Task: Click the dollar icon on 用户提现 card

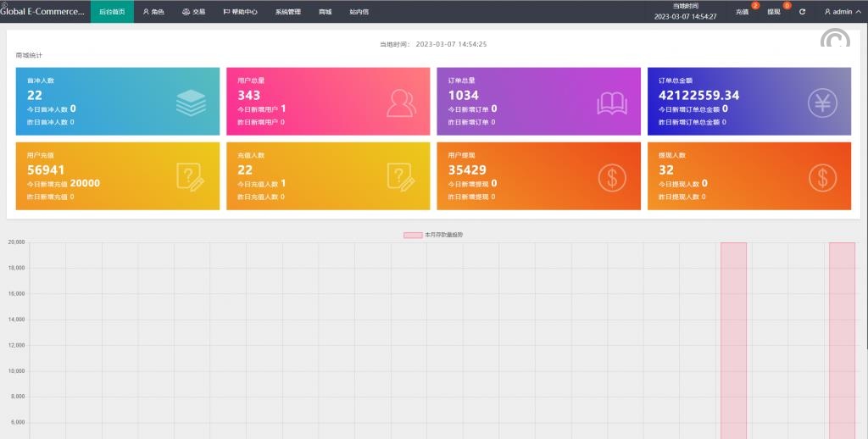Action: tap(612, 178)
